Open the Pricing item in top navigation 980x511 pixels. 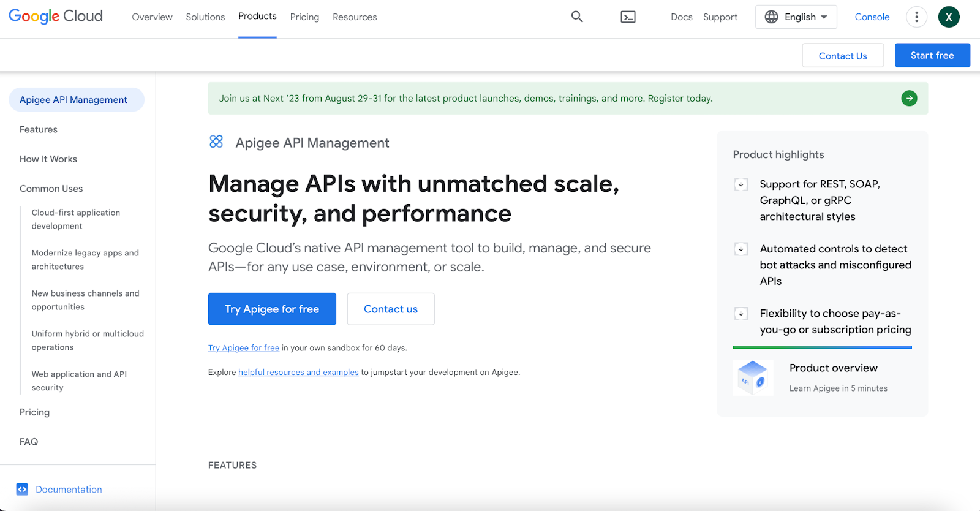(x=304, y=17)
